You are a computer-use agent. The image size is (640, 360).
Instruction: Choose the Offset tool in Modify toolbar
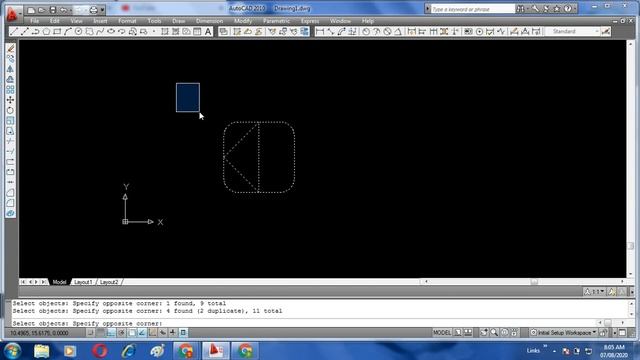tap(11, 79)
